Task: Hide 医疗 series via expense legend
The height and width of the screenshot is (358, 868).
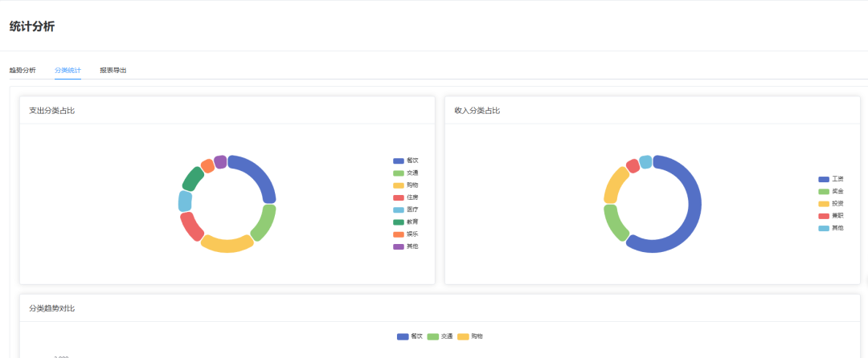Action: (x=405, y=210)
